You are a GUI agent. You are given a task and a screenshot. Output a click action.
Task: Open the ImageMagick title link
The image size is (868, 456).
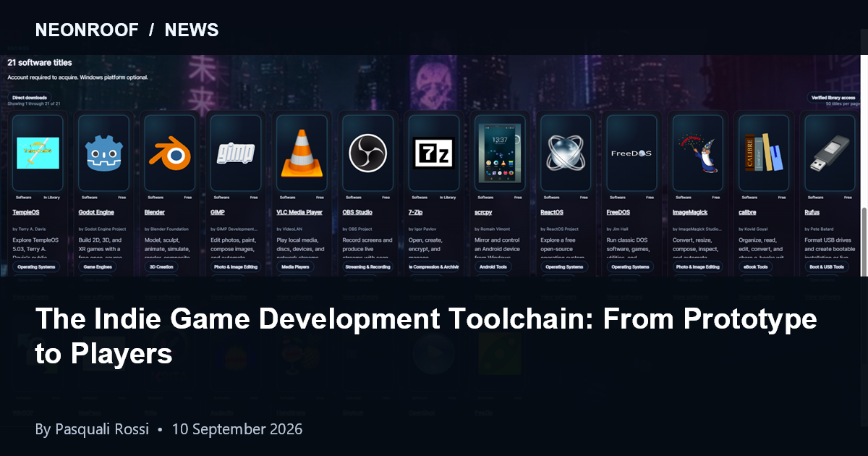[x=690, y=212]
